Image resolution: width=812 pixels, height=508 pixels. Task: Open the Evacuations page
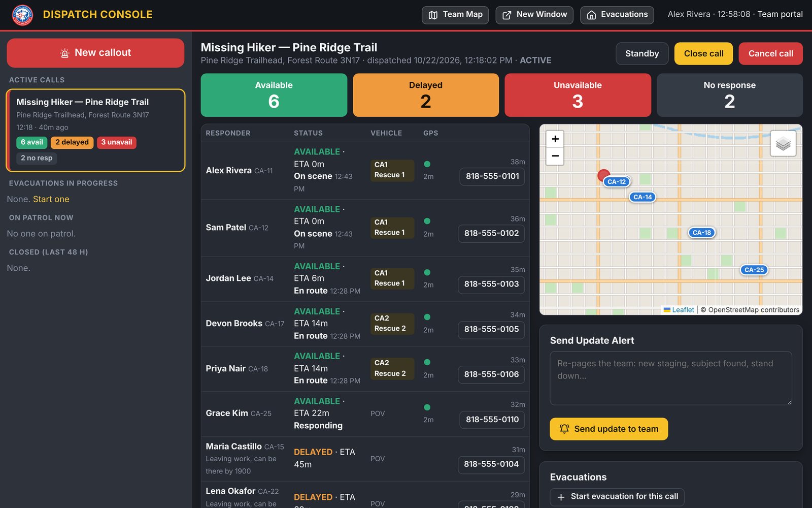coord(617,15)
